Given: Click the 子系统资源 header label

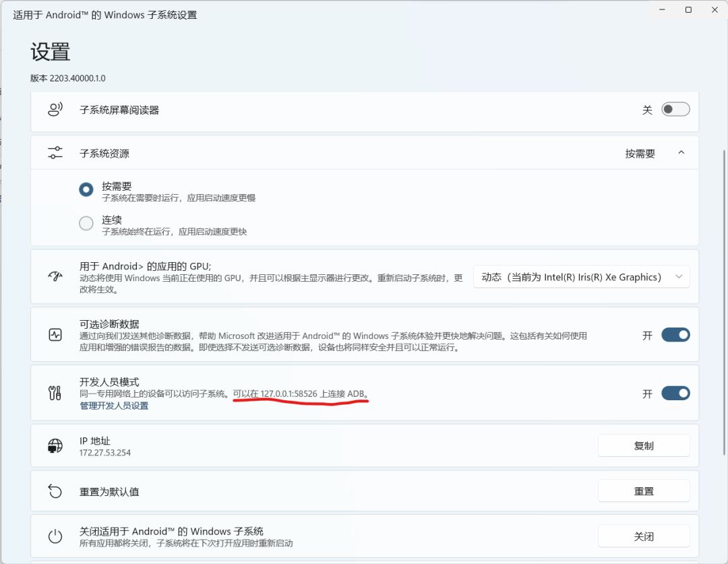Looking at the screenshot, I should (104, 153).
